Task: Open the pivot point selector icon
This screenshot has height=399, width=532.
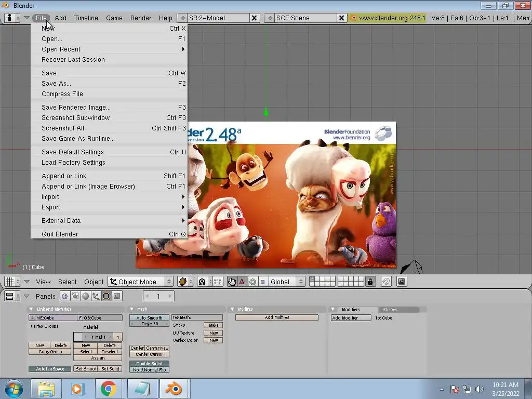Action: pos(205,282)
